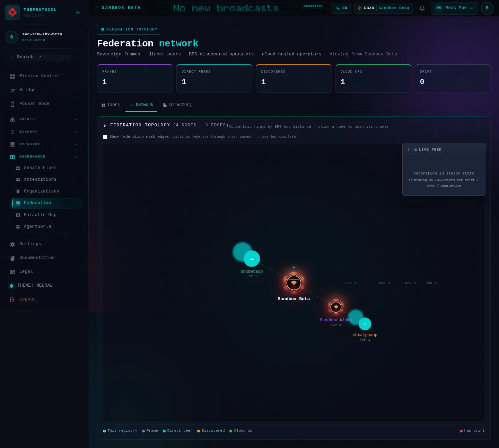Screen dimensions: 499x448
Task: Open Documentation book icon
Action: (x=12, y=258)
